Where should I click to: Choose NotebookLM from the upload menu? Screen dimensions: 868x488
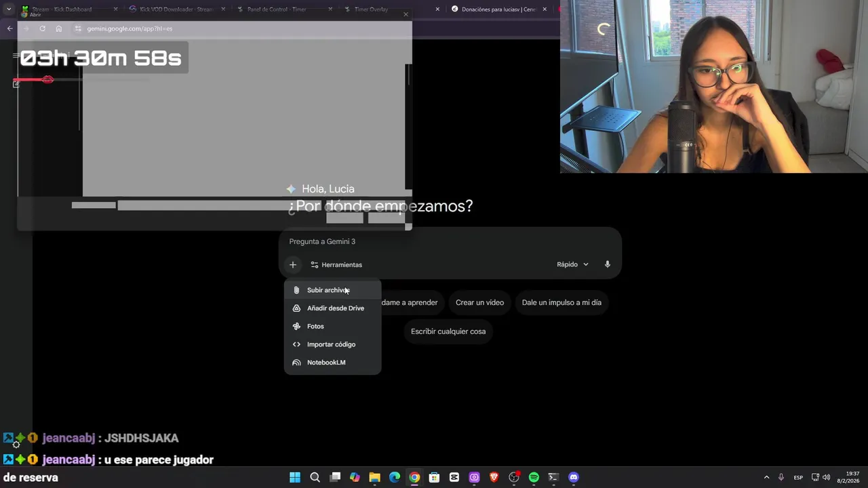point(332,363)
